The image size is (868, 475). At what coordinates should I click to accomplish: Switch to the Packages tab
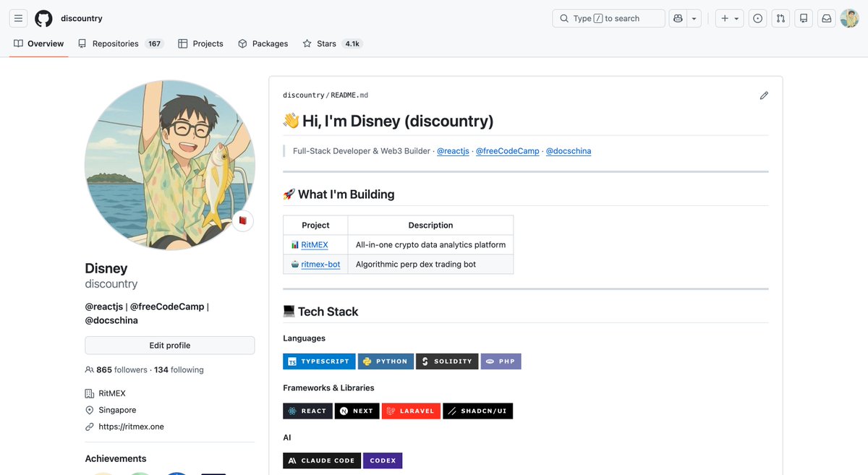[x=263, y=43]
